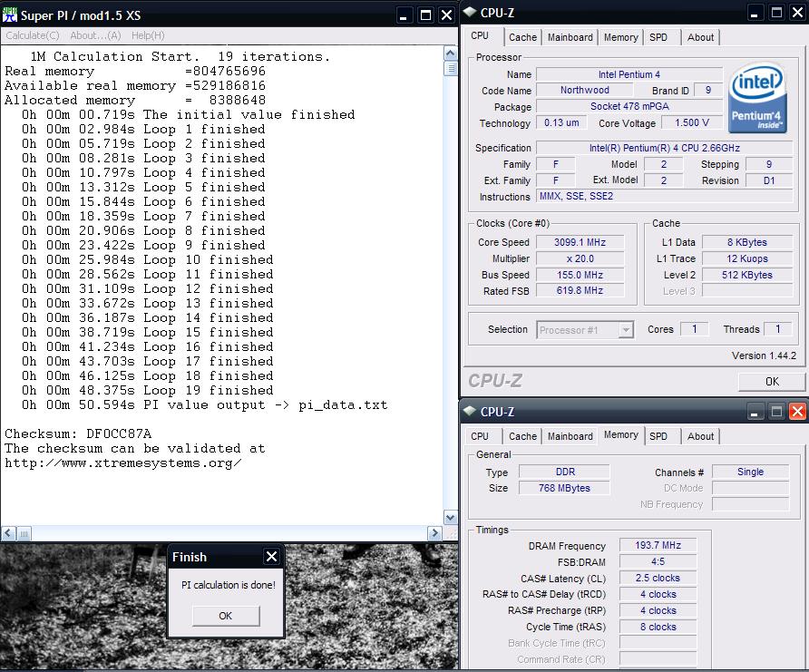Viewport: 809px width, 672px height.
Task: Click Super PI vertical scrollbar down arrow
Action: pyautogui.click(x=451, y=517)
